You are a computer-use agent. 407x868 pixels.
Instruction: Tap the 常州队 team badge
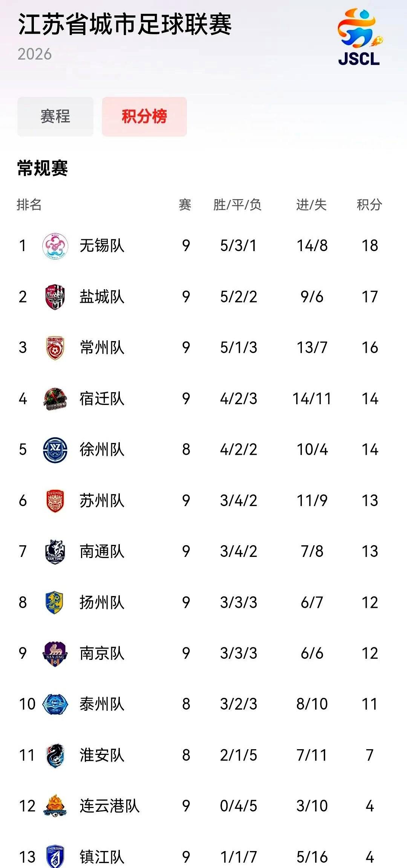(55, 348)
